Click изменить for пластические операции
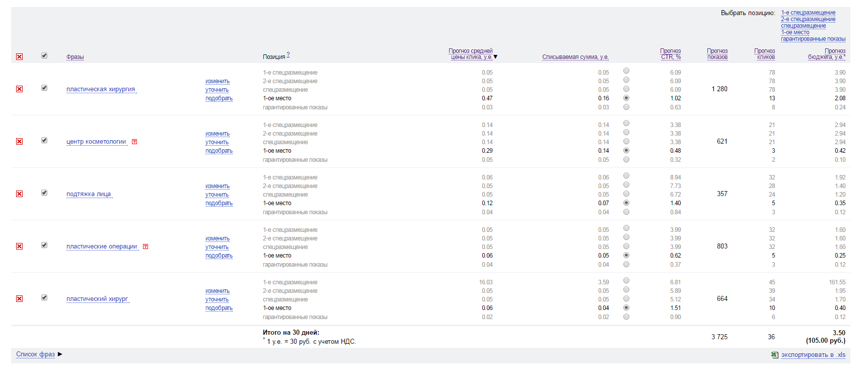This screenshot has height=371, width=868. click(x=218, y=238)
